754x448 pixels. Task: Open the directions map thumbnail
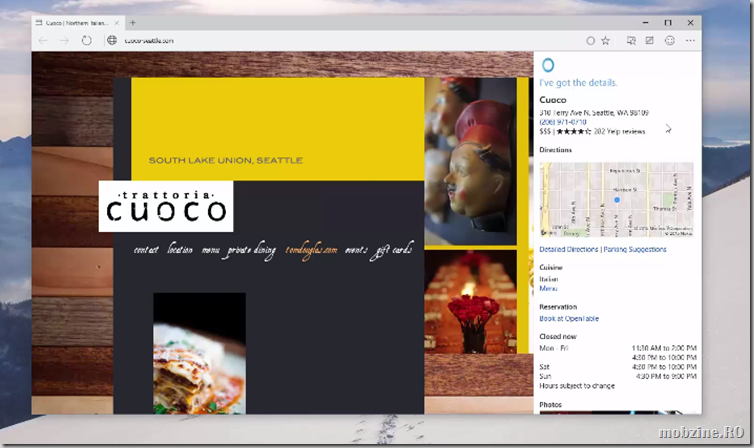pyautogui.click(x=616, y=199)
